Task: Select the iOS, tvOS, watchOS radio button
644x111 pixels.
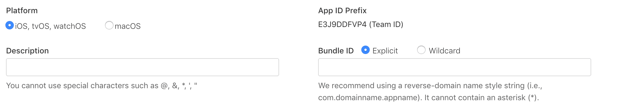Action: [10, 25]
